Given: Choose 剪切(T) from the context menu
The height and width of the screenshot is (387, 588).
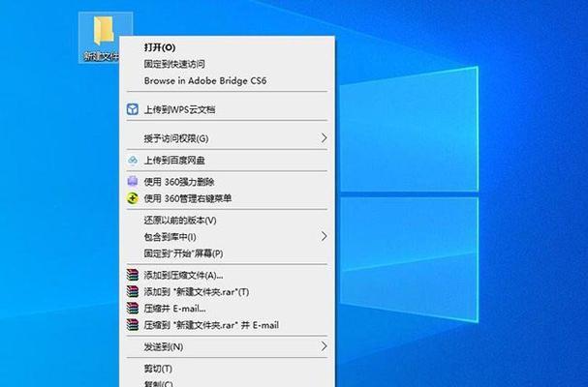Looking at the screenshot, I should [227, 369].
